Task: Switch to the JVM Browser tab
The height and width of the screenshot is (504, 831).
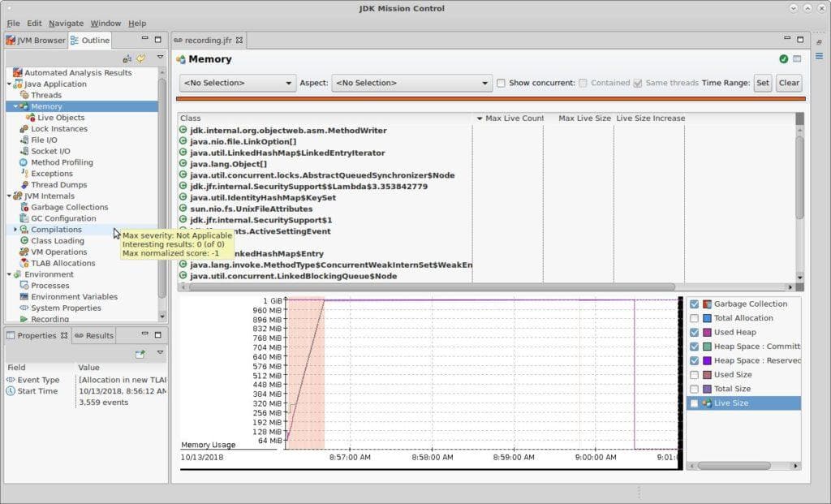Action: [36, 41]
